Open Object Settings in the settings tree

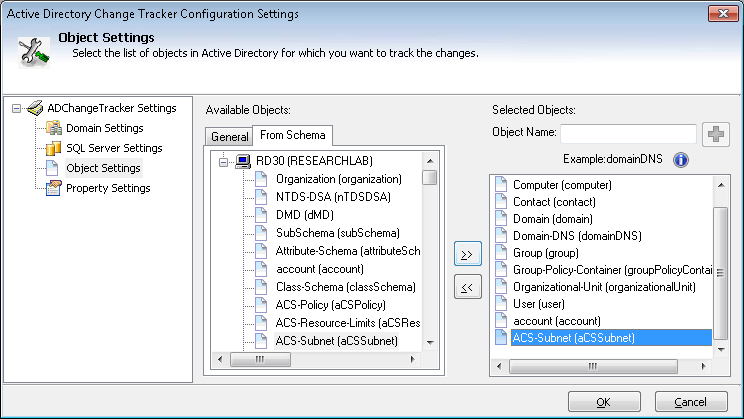pos(103,168)
